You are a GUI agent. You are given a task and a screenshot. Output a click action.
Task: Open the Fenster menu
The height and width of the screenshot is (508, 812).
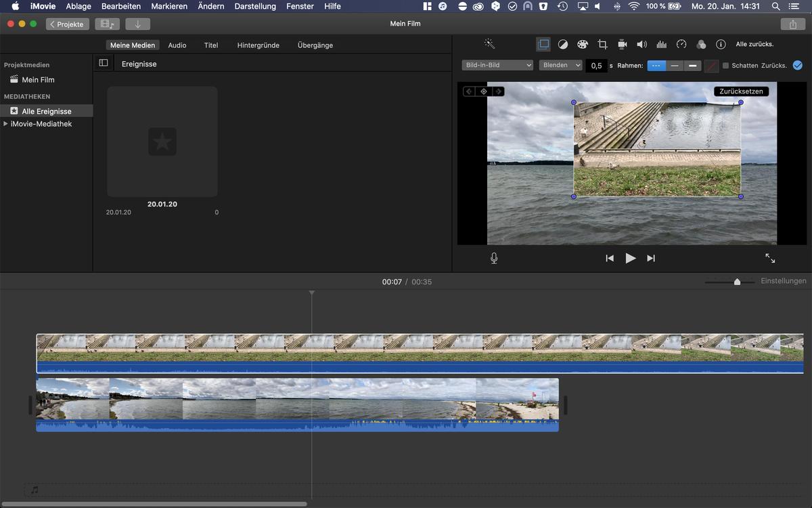300,6
